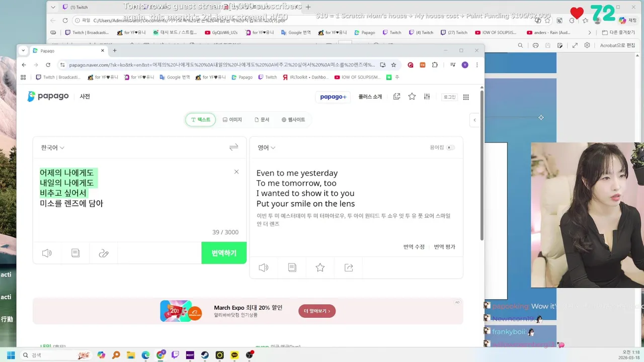Click the Papago logo
This screenshot has width=644, height=362.
click(48, 97)
